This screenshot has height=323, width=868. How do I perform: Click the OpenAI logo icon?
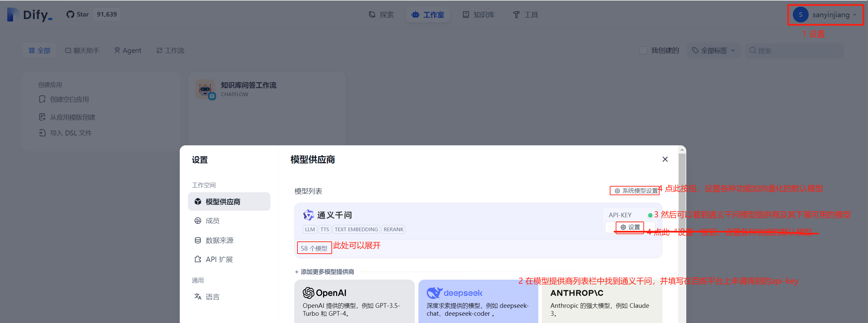coord(308,293)
